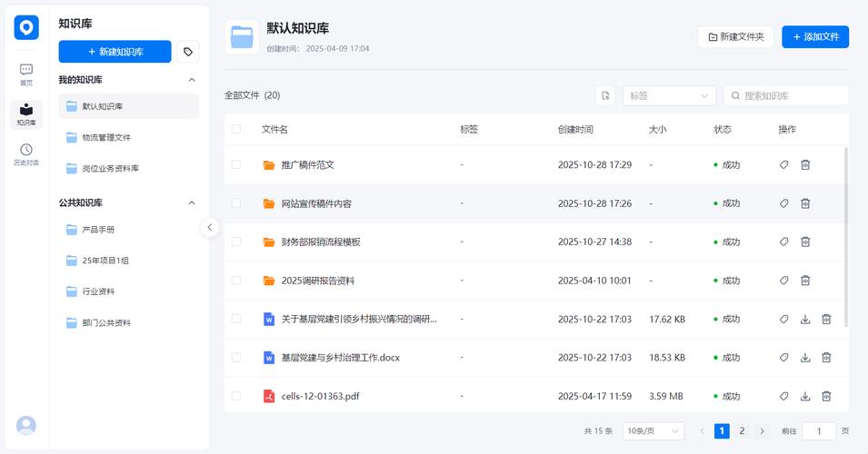The width and height of the screenshot is (868, 454).
Task: Click the 前往 page number input
Action: click(819, 430)
